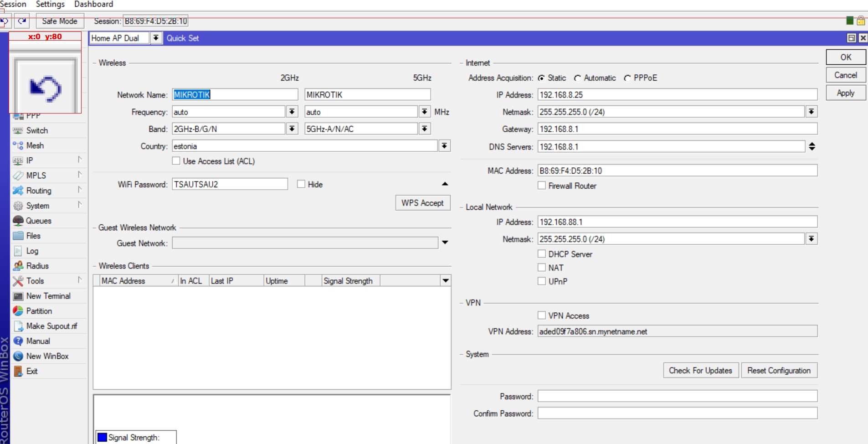The height and width of the screenshot is (444, 868).
Task: Open the Country dropdown list
Action: (x=444, y=146)
